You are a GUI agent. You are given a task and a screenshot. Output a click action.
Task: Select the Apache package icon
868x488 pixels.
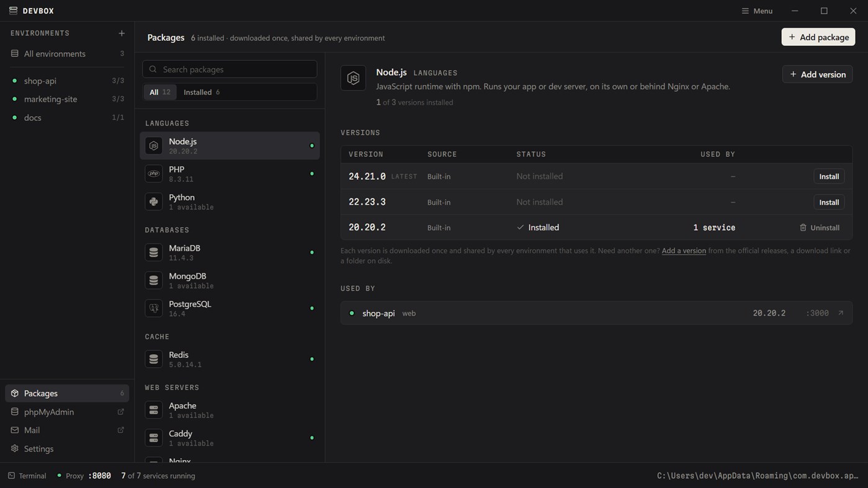click(x=154, y=410)
